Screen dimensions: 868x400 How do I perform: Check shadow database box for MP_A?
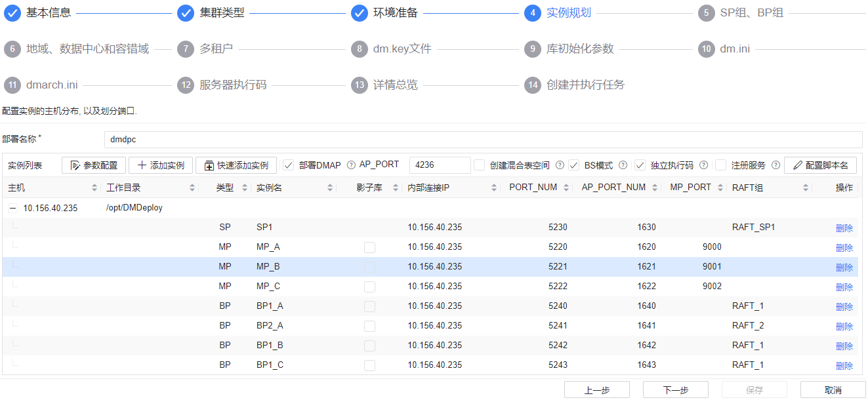pyautogui.click(x=370, y=247)
